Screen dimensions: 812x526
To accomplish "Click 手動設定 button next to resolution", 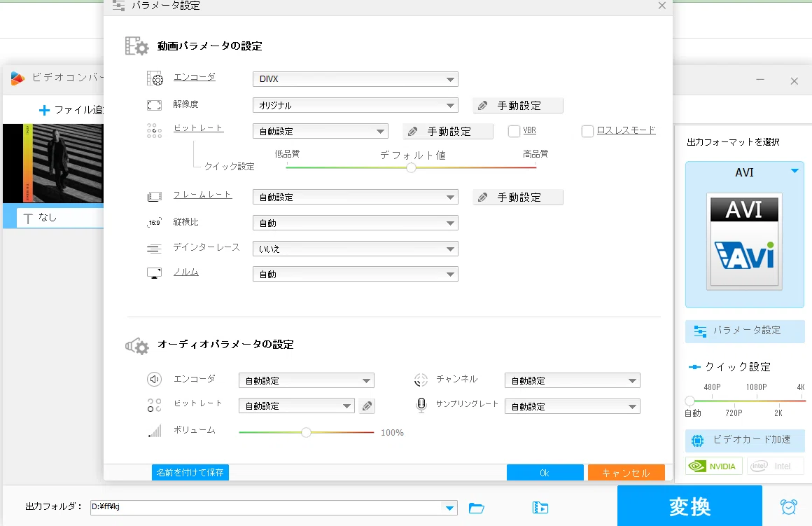I will tap(518, 105).
